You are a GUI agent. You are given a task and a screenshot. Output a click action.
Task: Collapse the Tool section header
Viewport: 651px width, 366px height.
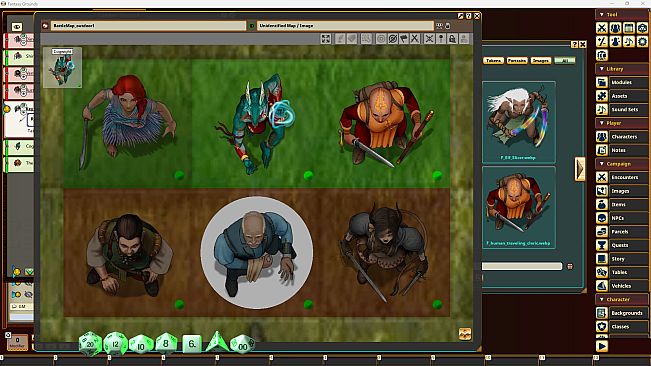pyautogui.click(x=622, y=15)
